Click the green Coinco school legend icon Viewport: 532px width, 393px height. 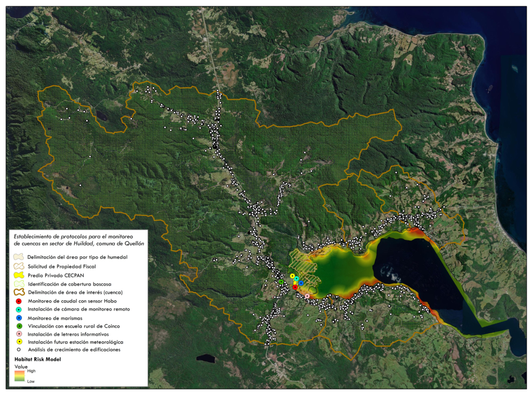coord(19,326)
